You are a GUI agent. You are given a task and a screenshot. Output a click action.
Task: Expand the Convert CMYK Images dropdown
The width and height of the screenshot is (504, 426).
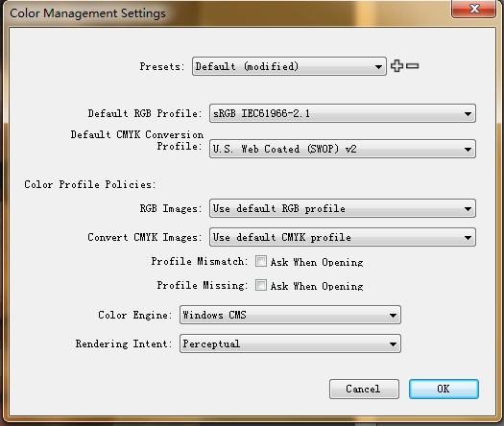(343, 237)
